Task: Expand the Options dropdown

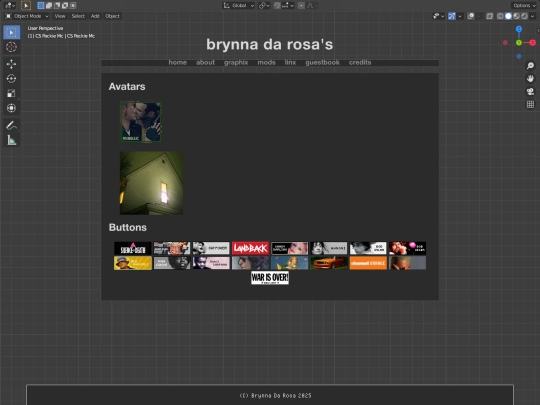Action: point(524,6)
